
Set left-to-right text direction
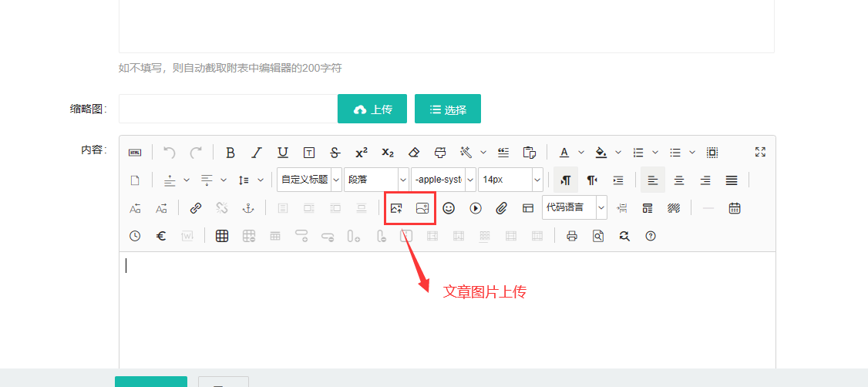pyautogui.click(x=565, y=180)
